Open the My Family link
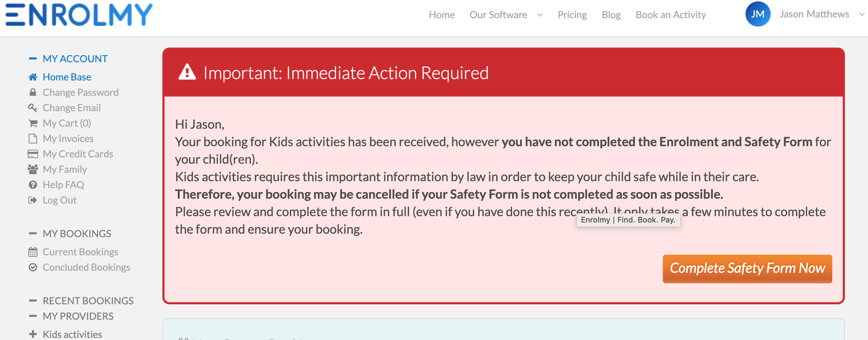 (65, 169)
